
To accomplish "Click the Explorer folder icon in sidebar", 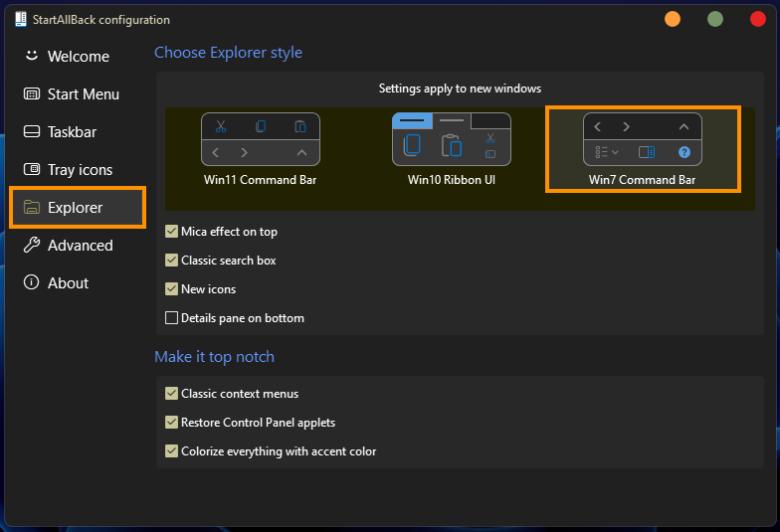I will click(32, 207).
